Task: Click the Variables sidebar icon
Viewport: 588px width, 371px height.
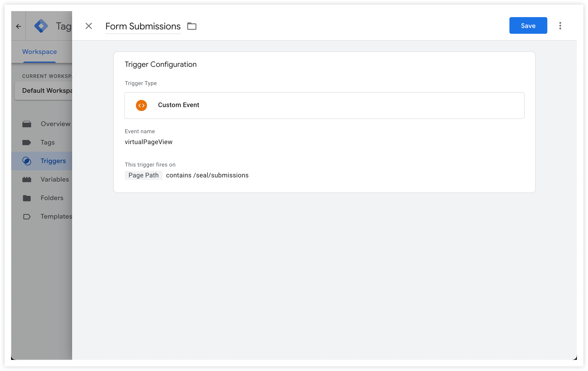Action: 27,179
